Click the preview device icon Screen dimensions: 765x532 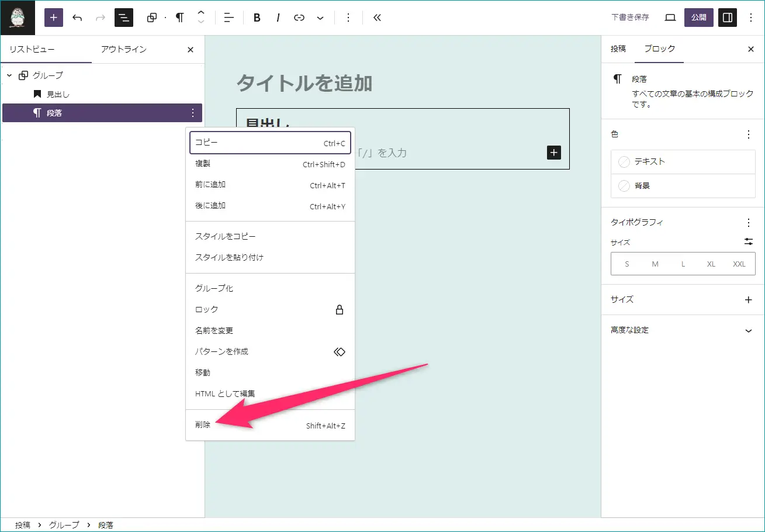click(670, 18)
